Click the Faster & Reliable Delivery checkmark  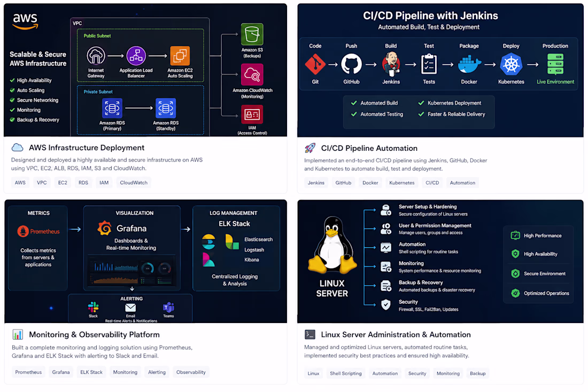421,114
